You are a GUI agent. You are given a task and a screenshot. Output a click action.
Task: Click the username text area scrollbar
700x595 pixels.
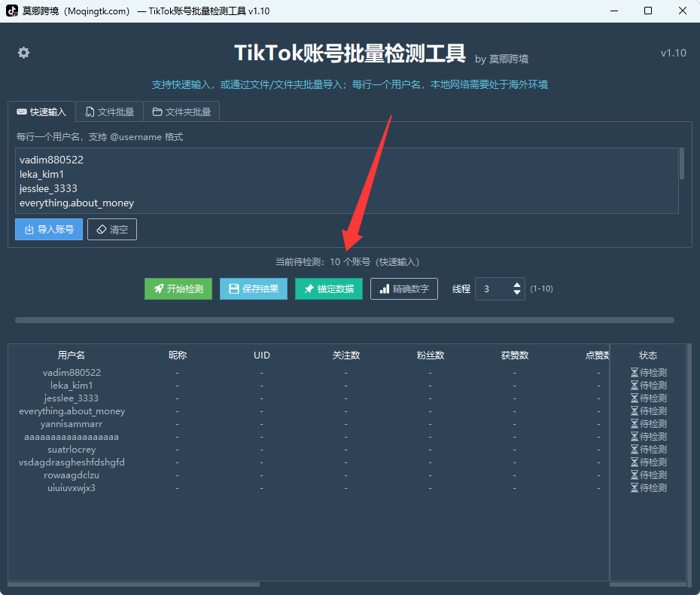click(682, 164)
